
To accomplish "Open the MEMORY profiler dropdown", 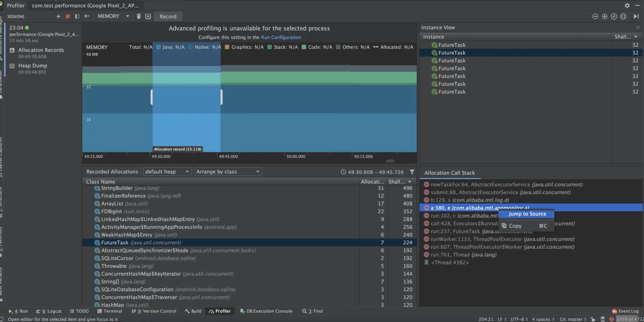I will click(113, 16).
